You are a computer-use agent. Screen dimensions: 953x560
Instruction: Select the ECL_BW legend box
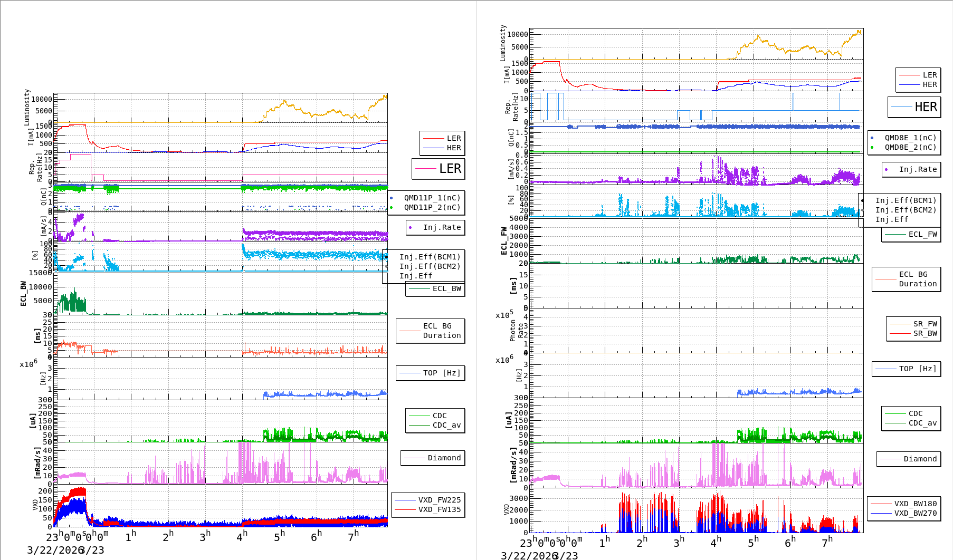tap(435, 289)
